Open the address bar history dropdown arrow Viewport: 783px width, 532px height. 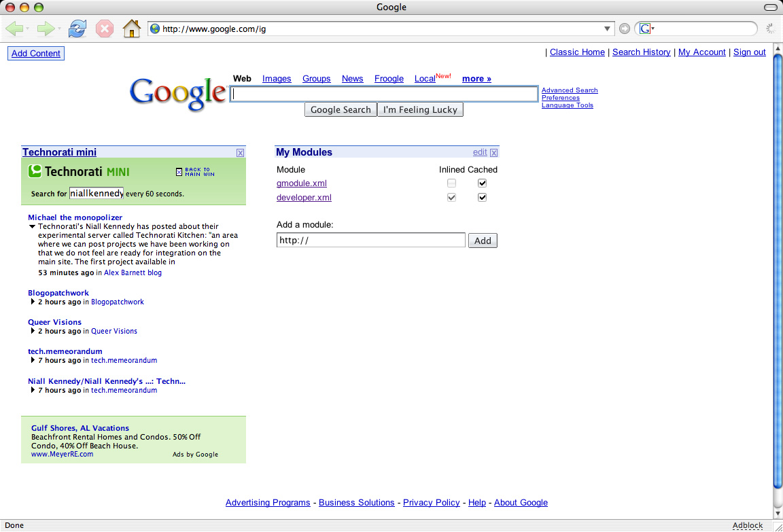[607, 29]
